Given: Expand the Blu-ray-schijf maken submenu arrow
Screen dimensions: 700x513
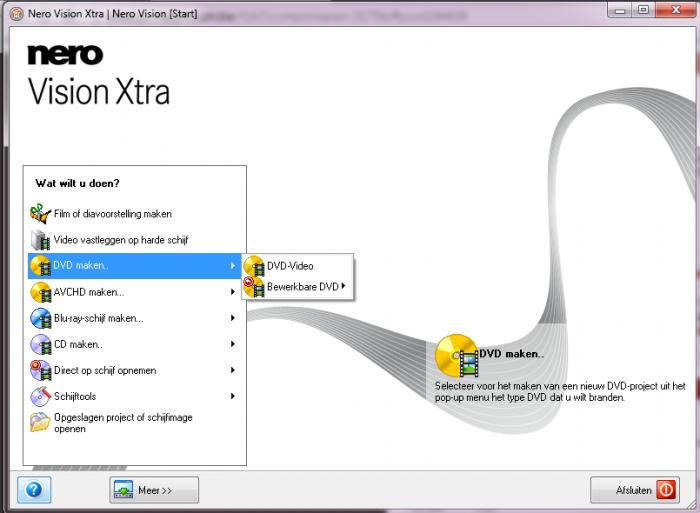Looking at the screenshot, I should click(233, 318).
